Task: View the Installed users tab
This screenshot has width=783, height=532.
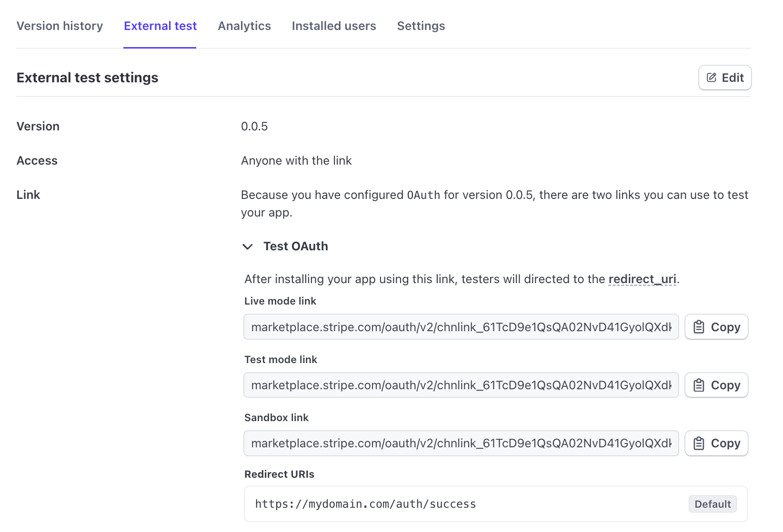Action: (x=333, y=26)
